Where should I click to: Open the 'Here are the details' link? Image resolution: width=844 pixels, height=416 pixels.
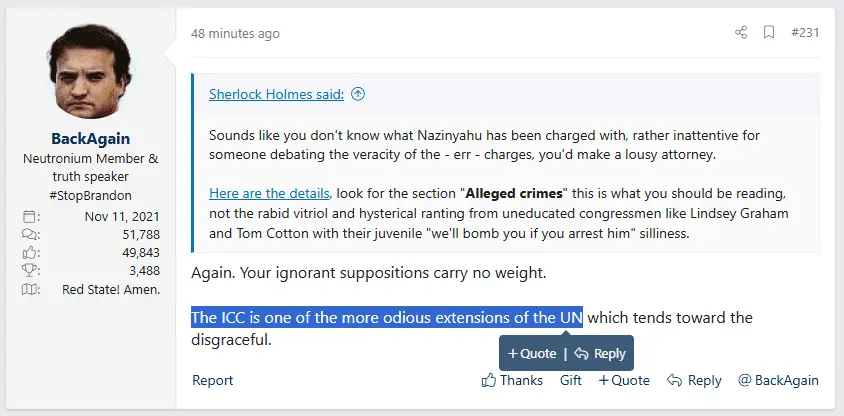269,192
